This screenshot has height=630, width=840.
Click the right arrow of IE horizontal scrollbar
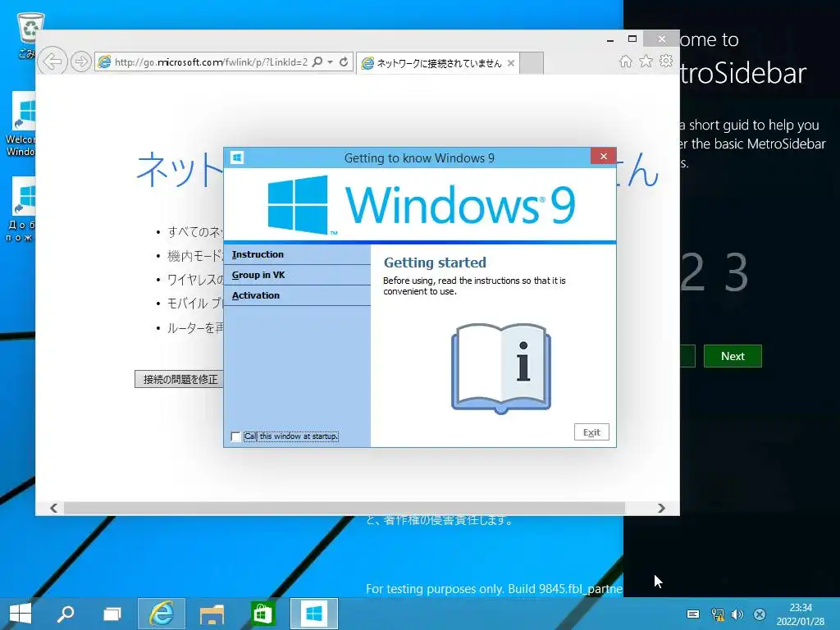point(662,508)
